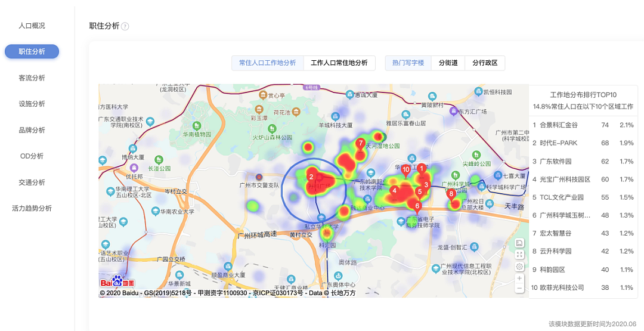
Task: Select red map marker number 8
Action: click(451, 195)
